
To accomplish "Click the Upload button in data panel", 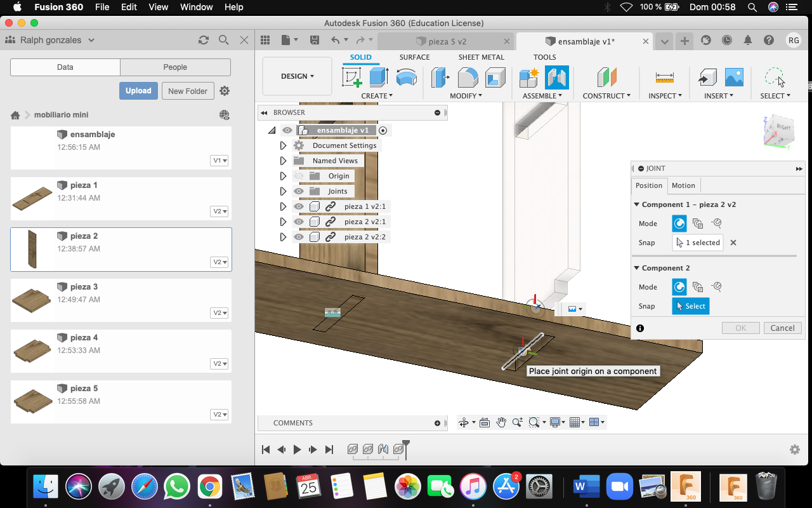I will coord(138,91).
